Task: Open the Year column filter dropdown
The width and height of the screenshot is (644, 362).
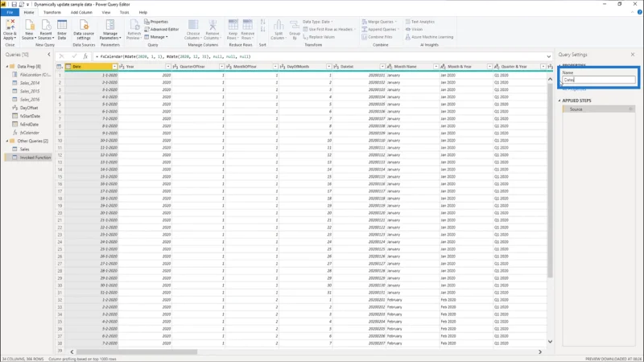Action: point(168,67)
